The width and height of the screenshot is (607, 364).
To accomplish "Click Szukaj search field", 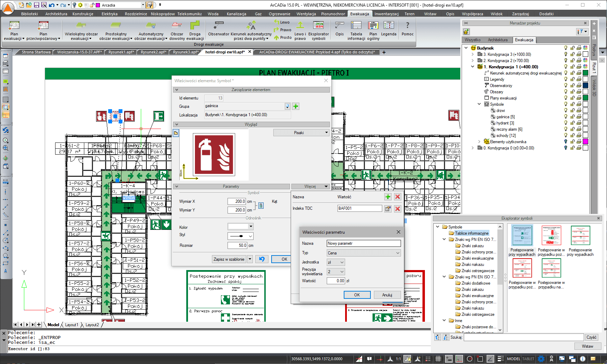I will click(x=524, y=337).
